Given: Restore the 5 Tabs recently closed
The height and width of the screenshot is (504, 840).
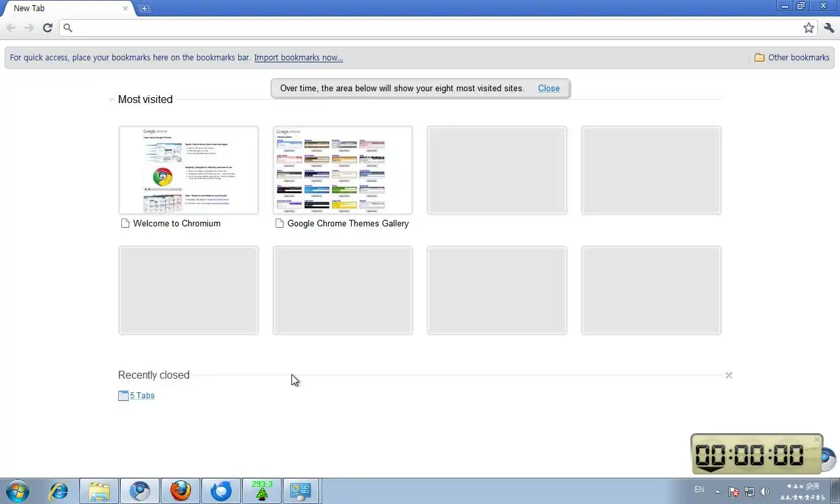Looking at the screenshot, I should (142, 395).
